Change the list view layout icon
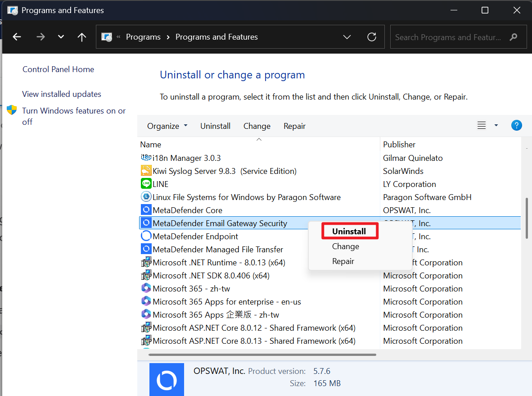 tap(482, 125)
